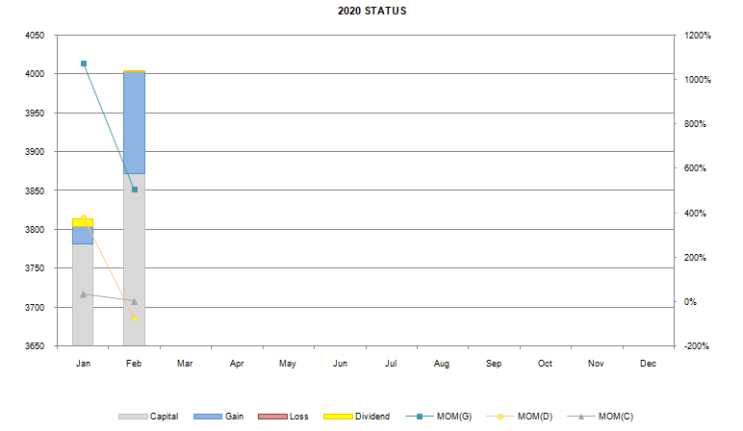The width and height of the screenshot is (743, 431).
Task: Select the MOM(D) legend circle marker
Action: [500, 417]
